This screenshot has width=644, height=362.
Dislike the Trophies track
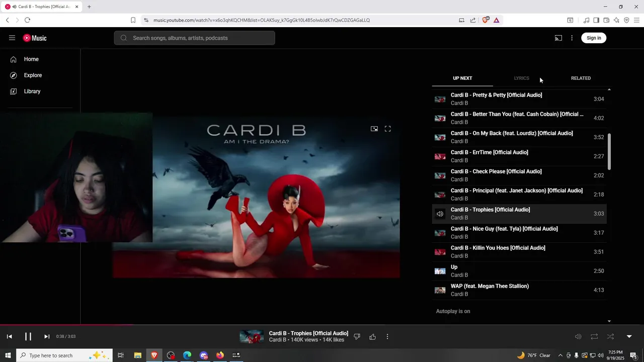pos(357,336)
